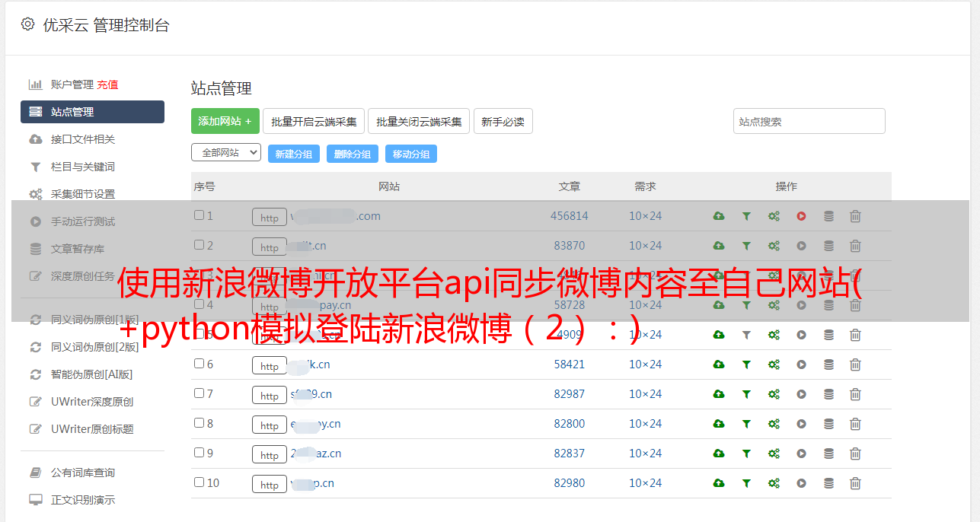Click the trash icon in row 82837

[x=855, y=454]
